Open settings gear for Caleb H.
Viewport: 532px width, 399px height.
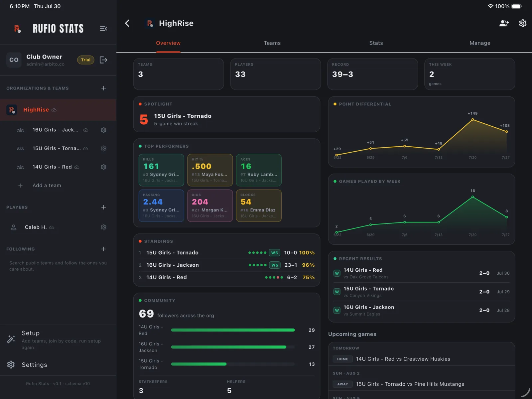(x=103, y=227)
